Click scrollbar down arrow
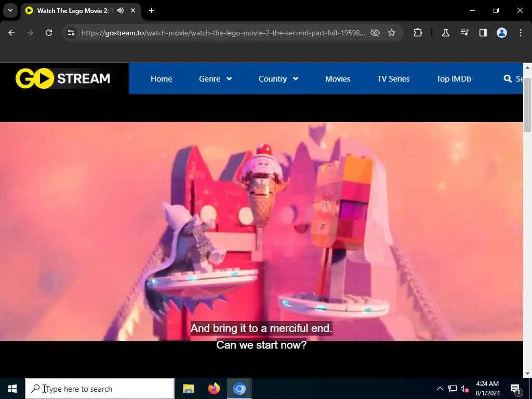 coord(527,374)
